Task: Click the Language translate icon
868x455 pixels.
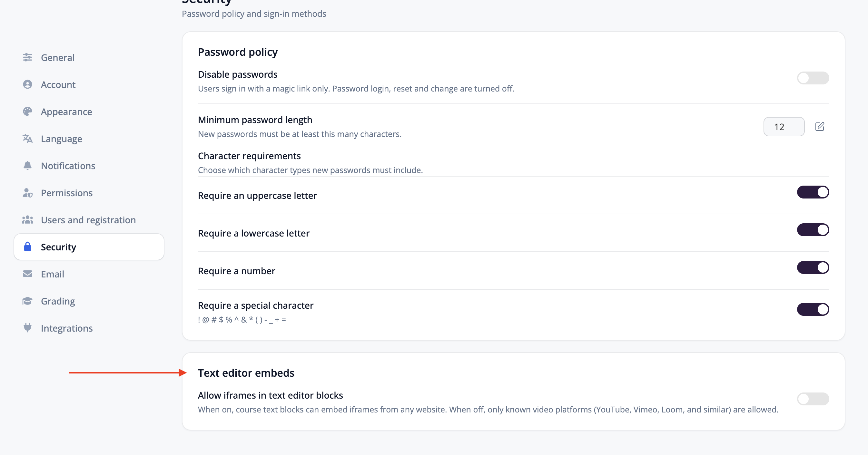Action: [x=27, y=139]
